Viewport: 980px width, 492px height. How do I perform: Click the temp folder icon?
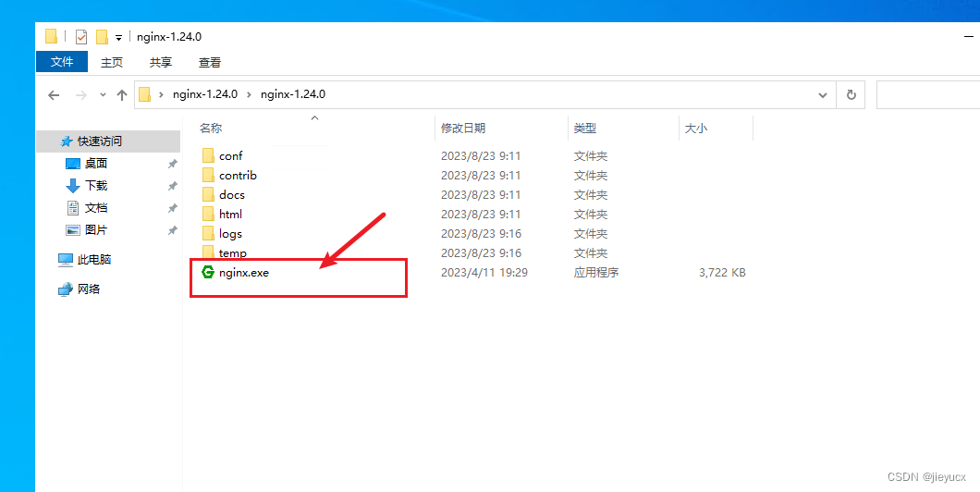tap(208, 252)
